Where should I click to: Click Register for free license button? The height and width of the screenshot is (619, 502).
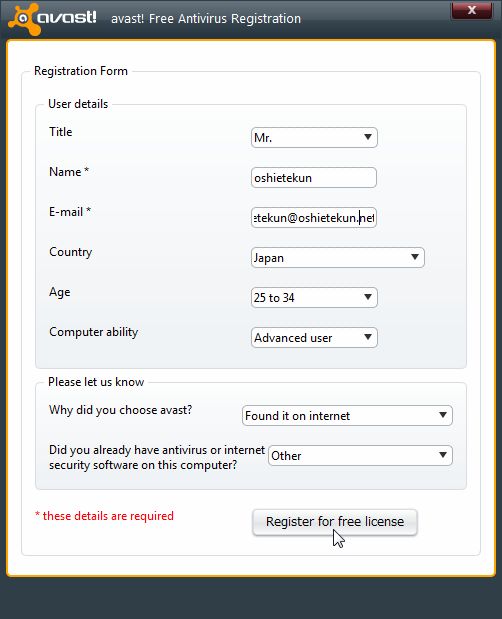point(335,522)
